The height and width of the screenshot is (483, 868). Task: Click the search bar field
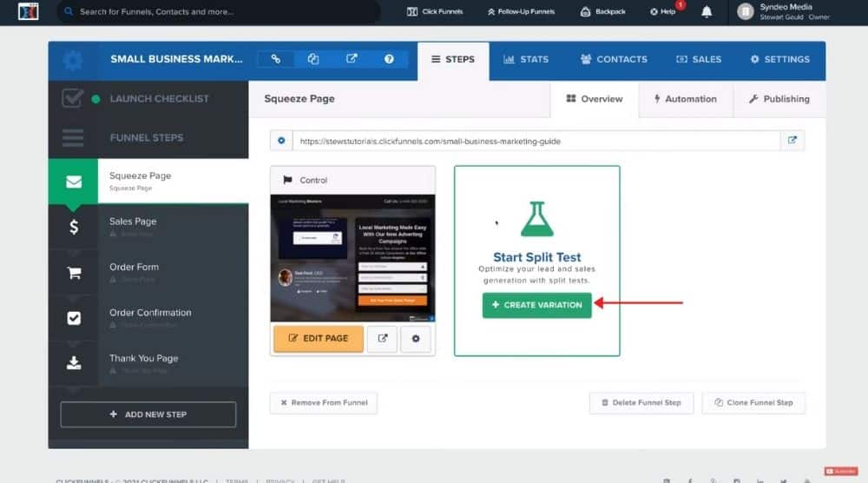[219, 11]
